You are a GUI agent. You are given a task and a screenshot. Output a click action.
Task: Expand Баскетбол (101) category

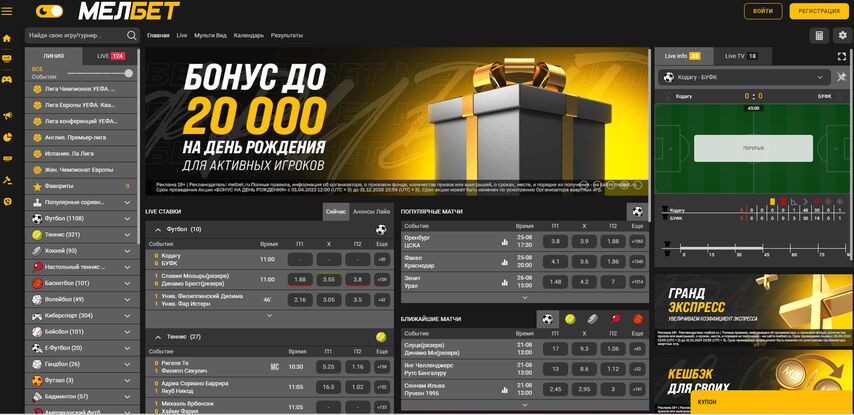(81, 283)
